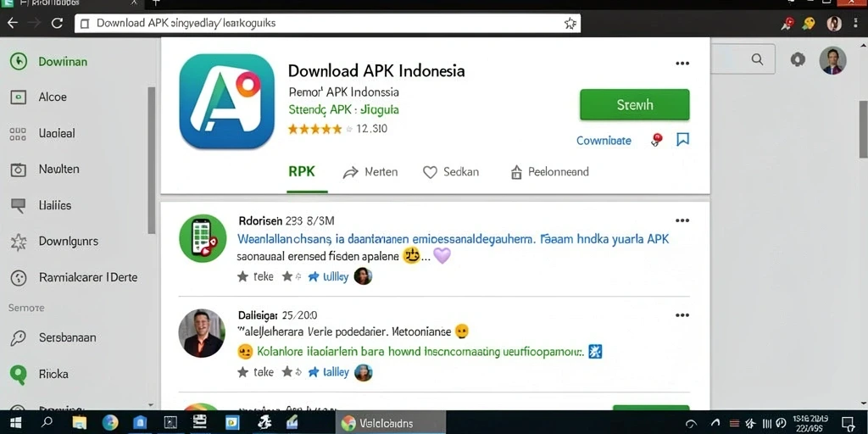Click the sidebar scrollbar down arrow

151,406
